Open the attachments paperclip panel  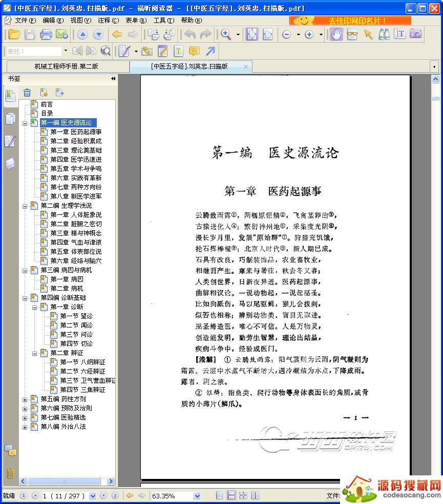(x=10, y=473)
